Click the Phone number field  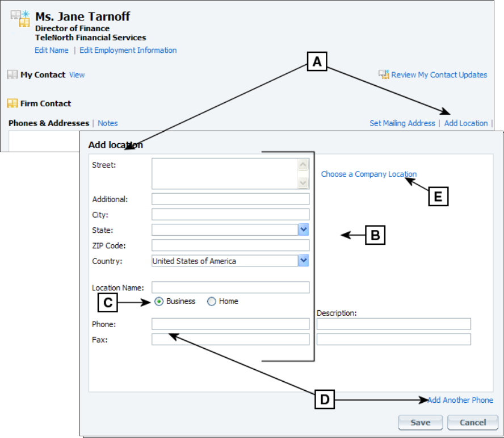pos(230,324)
